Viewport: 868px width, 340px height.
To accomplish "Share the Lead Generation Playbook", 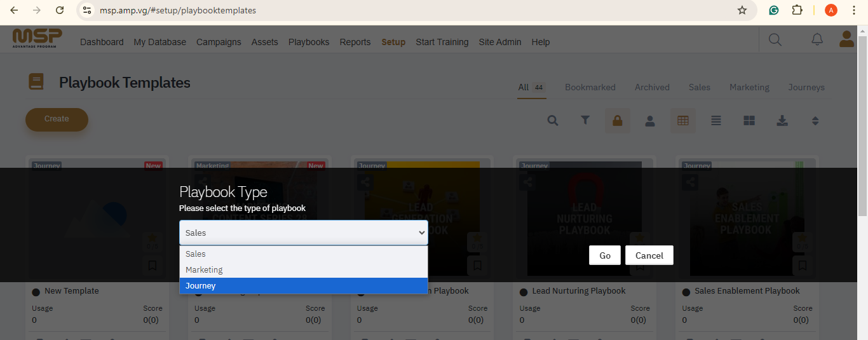I will click(365, 182).
